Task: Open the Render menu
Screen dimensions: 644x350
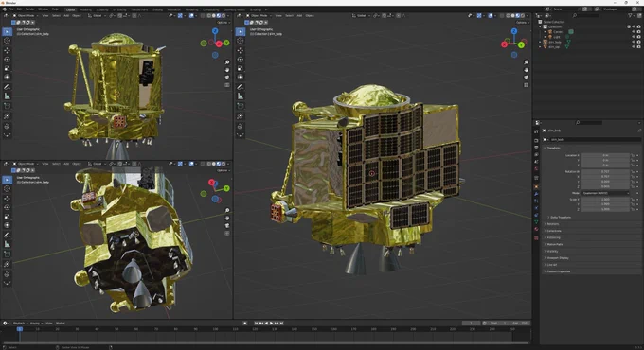Action: pos(30,9)
